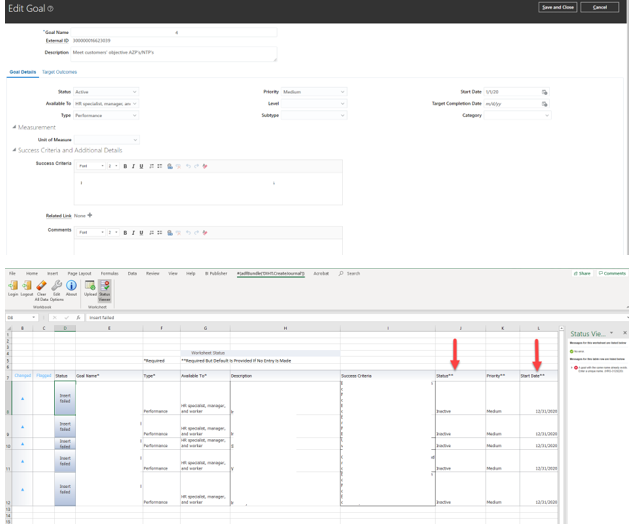Insert bulleted list in Comments editor

pos(160,233)
